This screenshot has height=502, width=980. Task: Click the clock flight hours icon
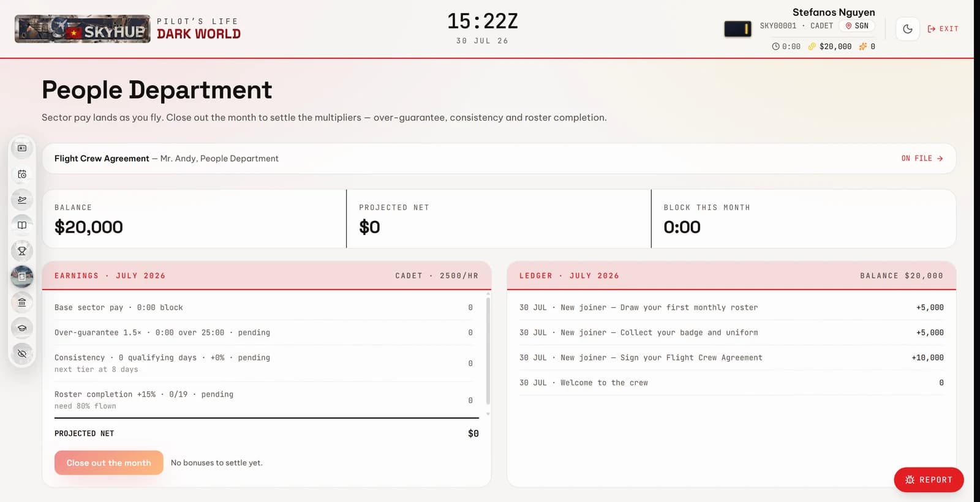[x=775, y=47]
